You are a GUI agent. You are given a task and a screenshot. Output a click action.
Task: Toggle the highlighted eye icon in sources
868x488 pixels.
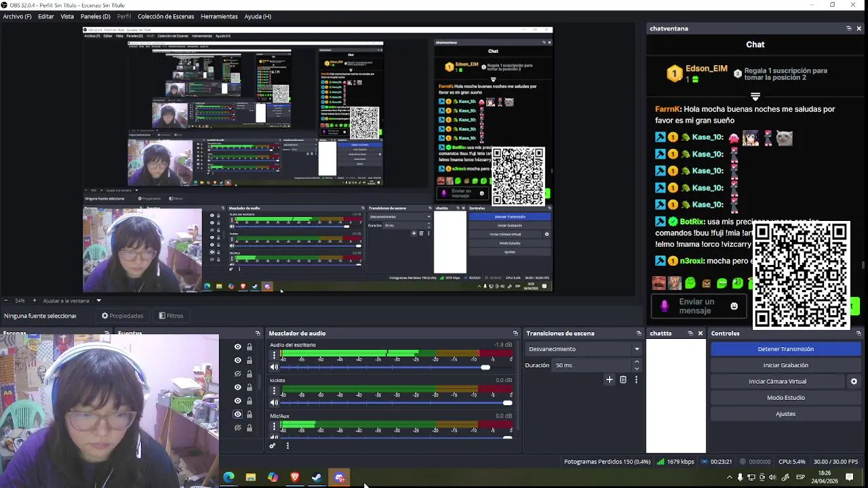coord(237,414)
